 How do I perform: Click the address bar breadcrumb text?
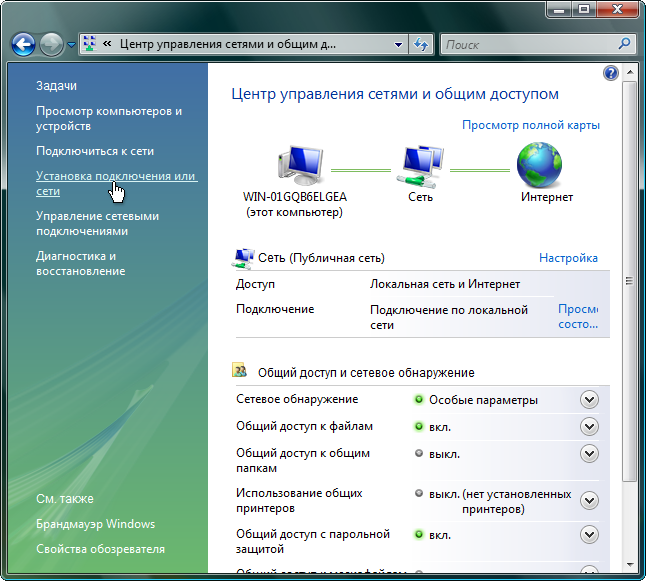tap(228, 44)
